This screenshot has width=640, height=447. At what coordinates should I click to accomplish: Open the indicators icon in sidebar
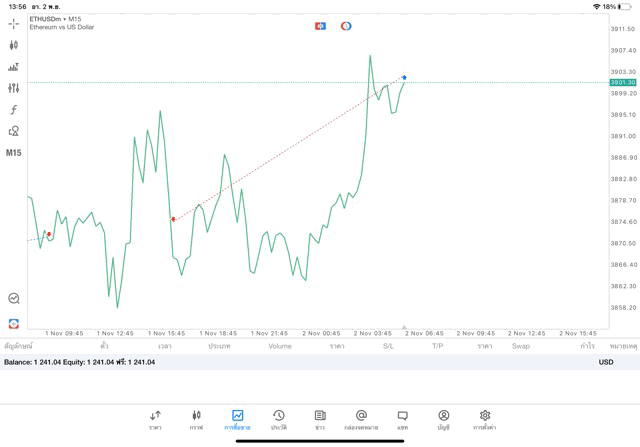(x=14, y=67)
